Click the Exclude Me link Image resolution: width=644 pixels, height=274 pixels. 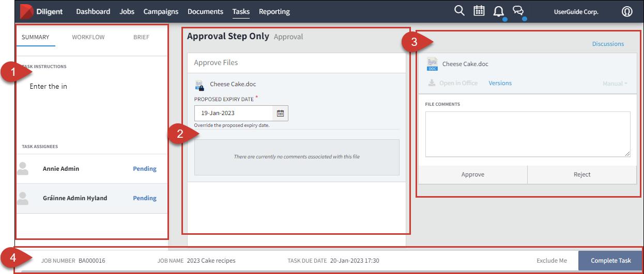551,261
